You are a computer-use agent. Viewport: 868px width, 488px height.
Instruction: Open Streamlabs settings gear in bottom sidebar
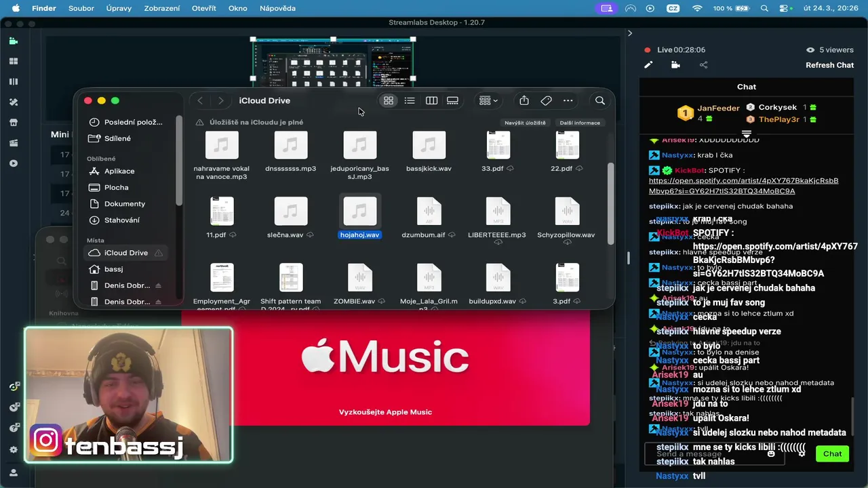click(x=14, y=449)
